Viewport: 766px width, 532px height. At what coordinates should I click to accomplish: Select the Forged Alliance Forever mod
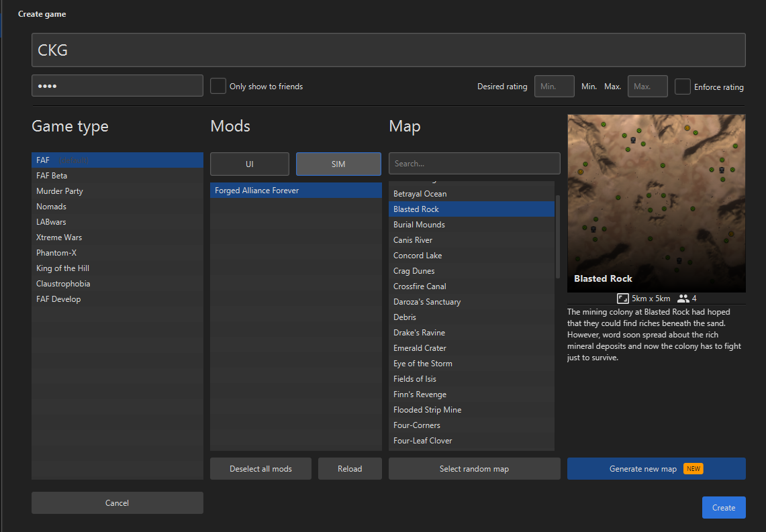[296, 191]
